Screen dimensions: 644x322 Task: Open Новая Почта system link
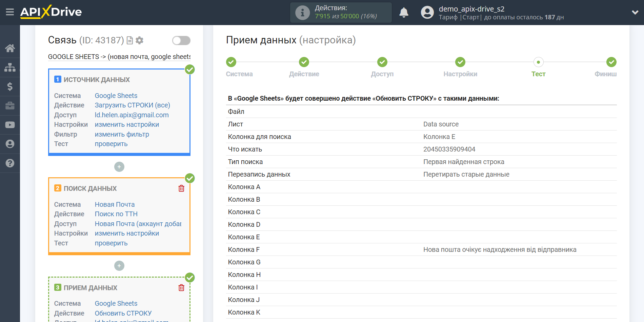pyautogui.click(x=115, y=204)
